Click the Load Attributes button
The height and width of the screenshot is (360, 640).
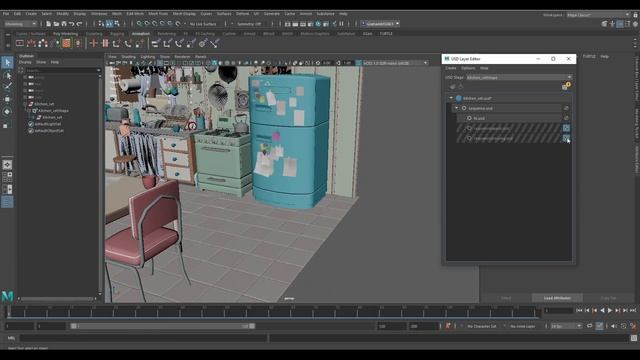click(x=557, y=298)
